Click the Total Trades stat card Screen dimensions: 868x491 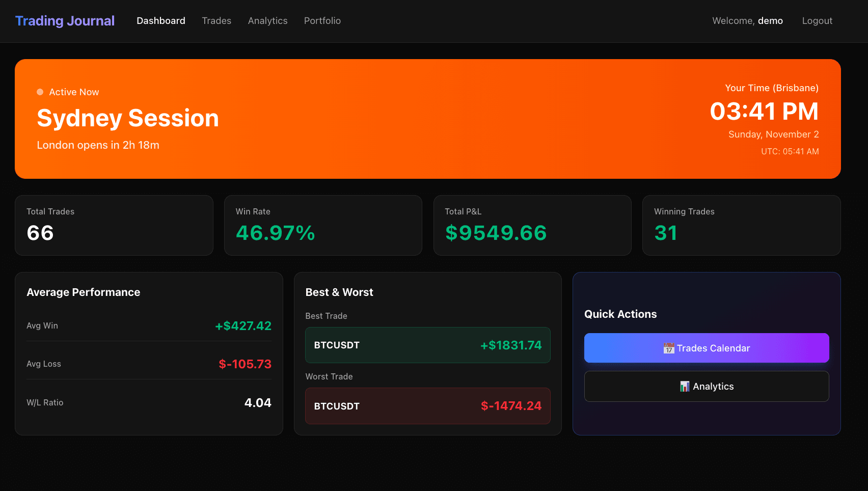(x=114, y=225)
